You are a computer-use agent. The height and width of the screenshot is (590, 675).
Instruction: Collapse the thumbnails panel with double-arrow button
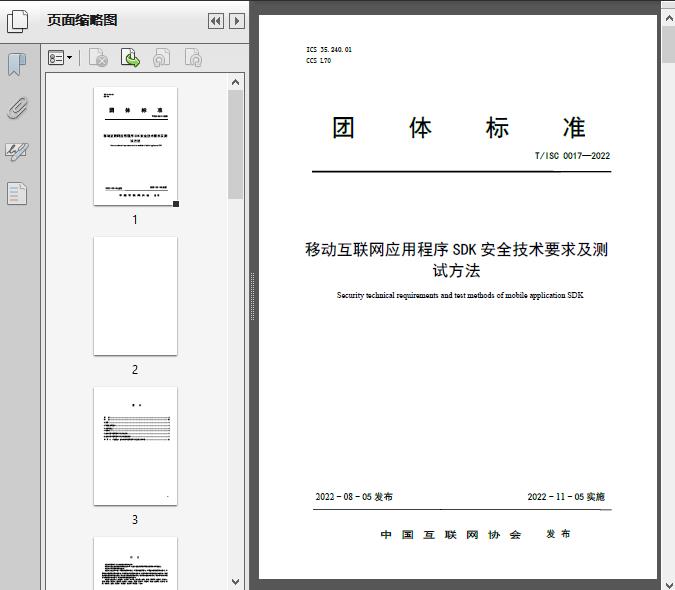[x=216, y=21]
